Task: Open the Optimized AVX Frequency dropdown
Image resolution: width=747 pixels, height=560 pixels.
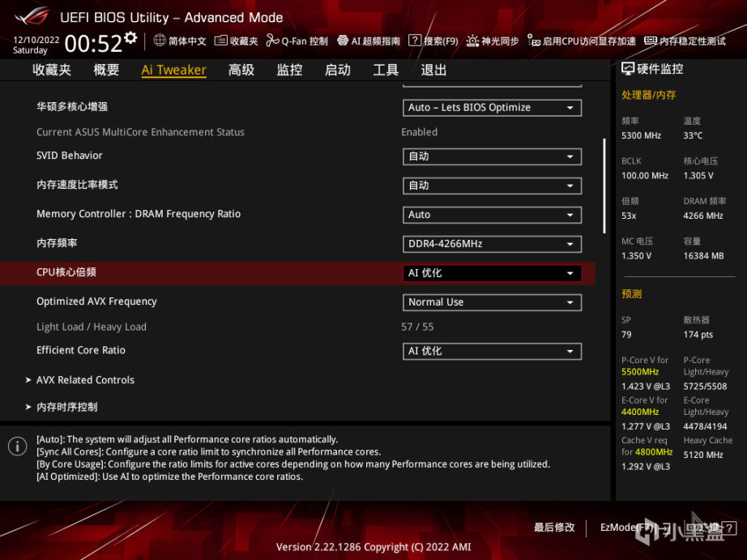Action: [492, 302]
